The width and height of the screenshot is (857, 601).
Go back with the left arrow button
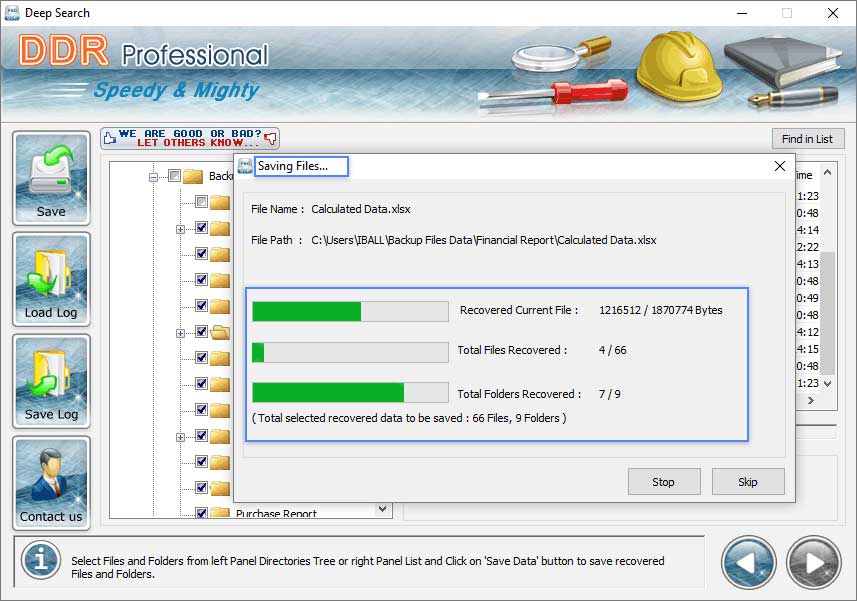[748, 562]
